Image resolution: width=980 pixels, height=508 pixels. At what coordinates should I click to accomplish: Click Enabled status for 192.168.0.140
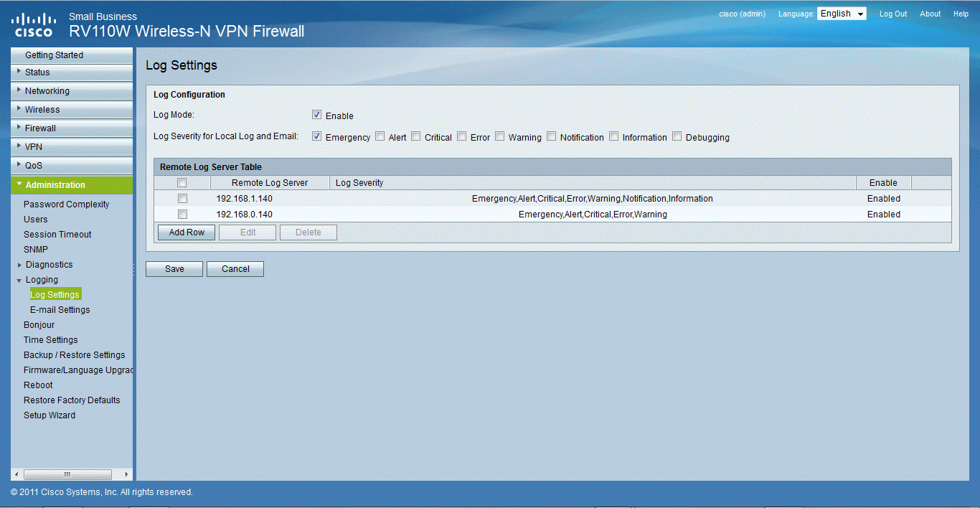(884, 215)
